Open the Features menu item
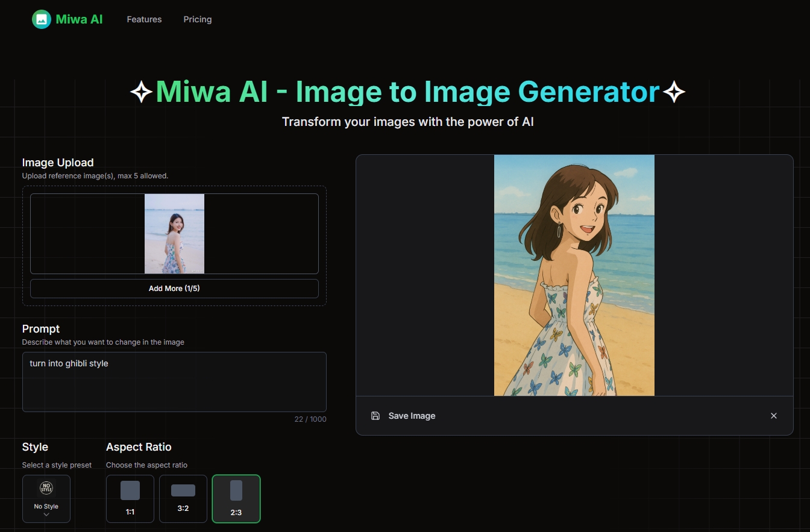The width and height of the screenshot is (810, 532). (x=144, y=19)
